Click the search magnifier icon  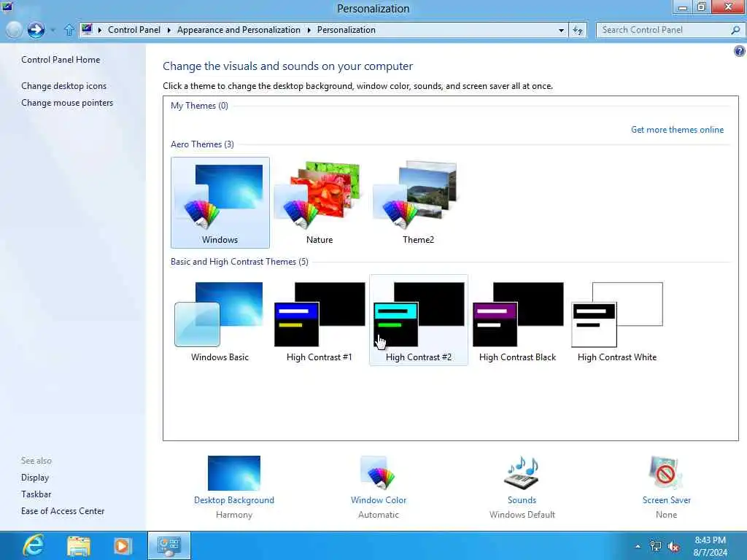(x=735, y=30)
